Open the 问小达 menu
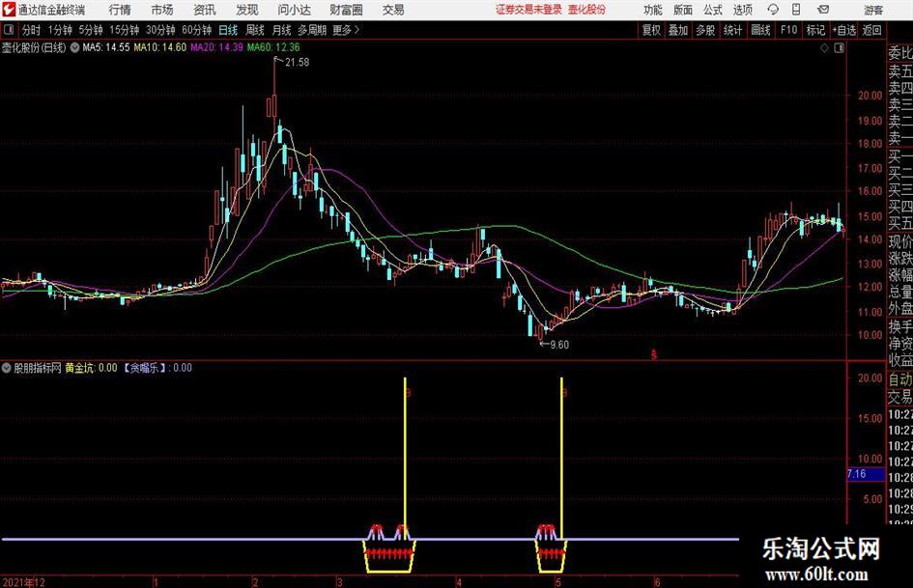The image size is (913, 588). pos(294,10)
